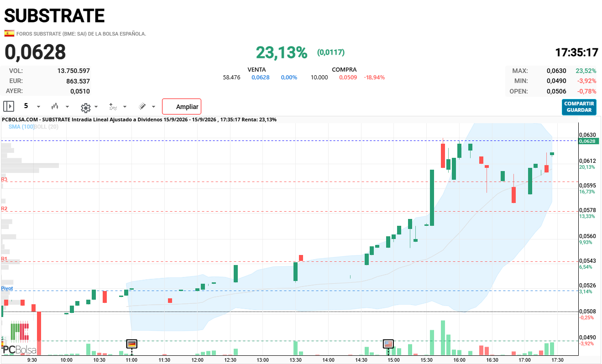602x364 pixels.
Task: Click the red buy price 0,0509
Action: 348,78
